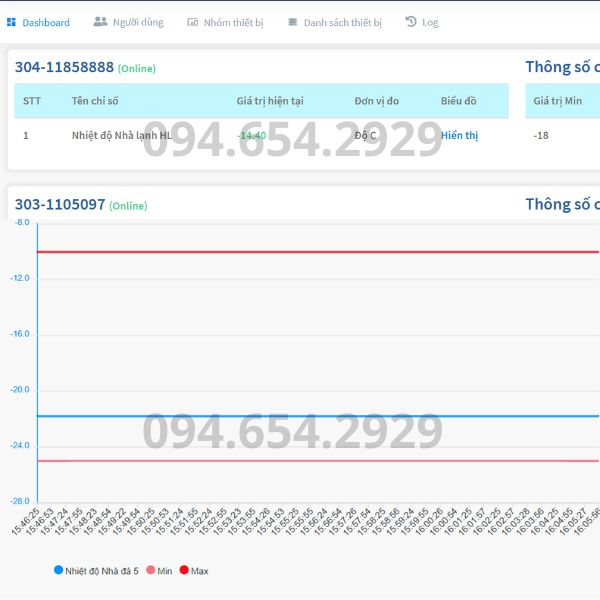Image resolution: width=600 pixels, height=600 pixels.
Task: Open the Log history icon
Action: [411, 22]
